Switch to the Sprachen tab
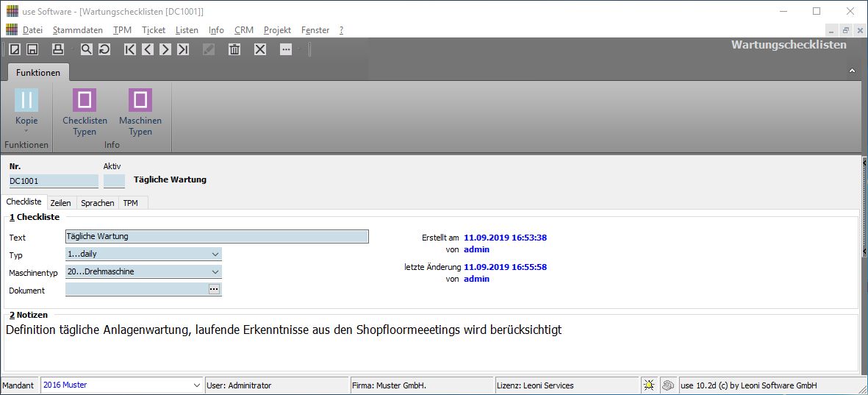 (97, 203)
